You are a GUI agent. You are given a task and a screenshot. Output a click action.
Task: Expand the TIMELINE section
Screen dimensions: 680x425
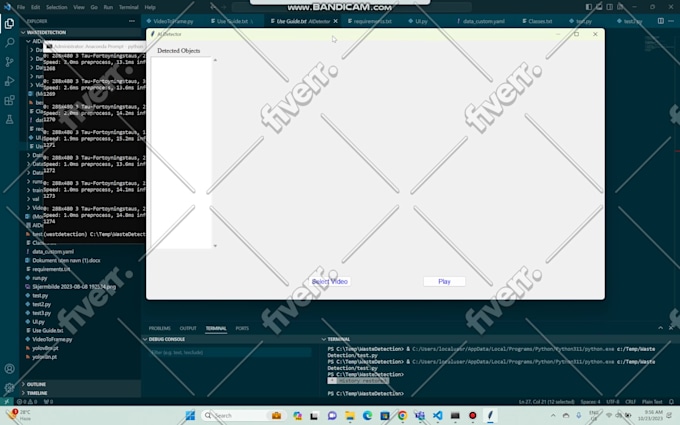click(x=37, y=393)
